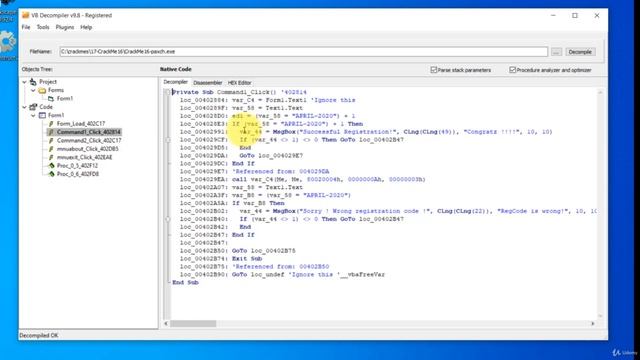Click the green Proc_0_6_402FD8 icon
The height and width of the screenshot is (360, 640).
pos(51,174)
